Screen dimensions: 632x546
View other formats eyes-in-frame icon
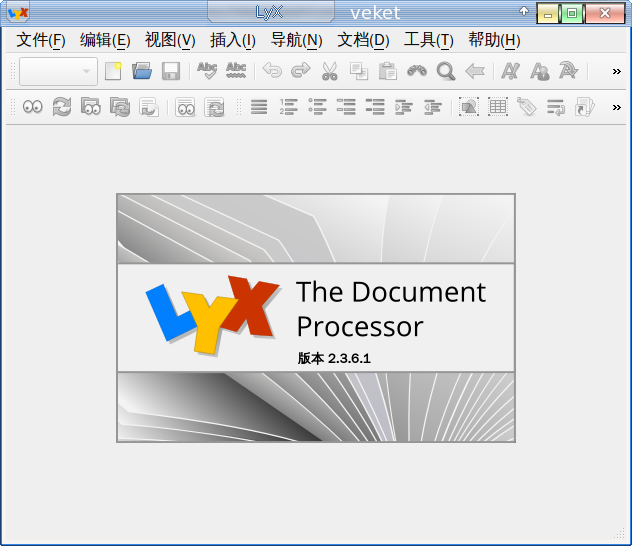[x=185, y=107]
